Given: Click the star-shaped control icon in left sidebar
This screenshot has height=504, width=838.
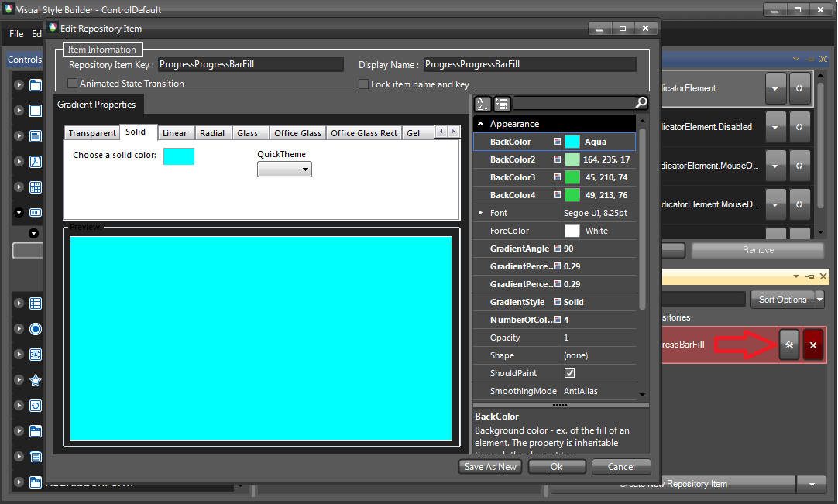Looking at the screenshot, I should [x=35, y=379].
